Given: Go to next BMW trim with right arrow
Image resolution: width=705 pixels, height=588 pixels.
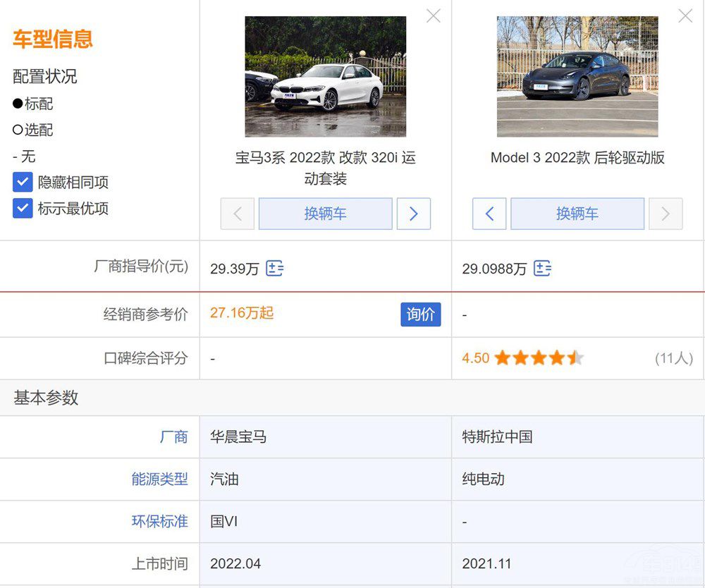Looking at the screenshot, I should [x=414, y=214].
